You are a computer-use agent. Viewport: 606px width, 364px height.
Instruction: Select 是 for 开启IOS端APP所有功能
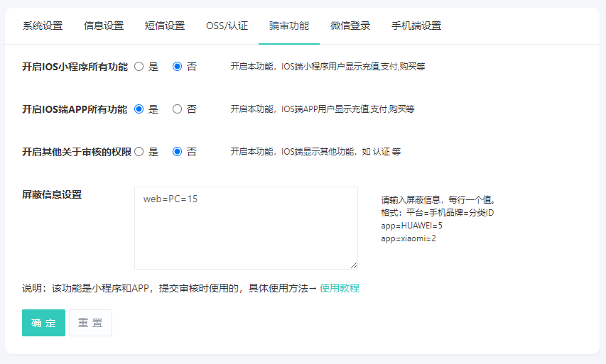[x=139, y=109]
